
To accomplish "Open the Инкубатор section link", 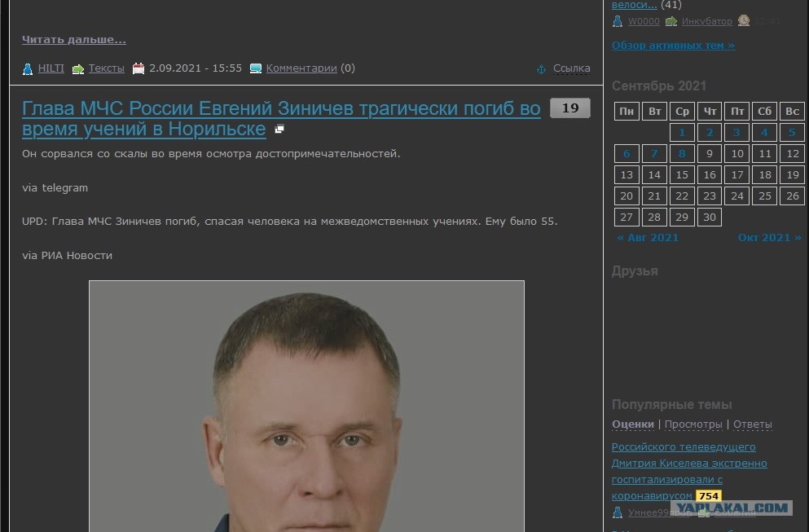I will coord(707,21).
